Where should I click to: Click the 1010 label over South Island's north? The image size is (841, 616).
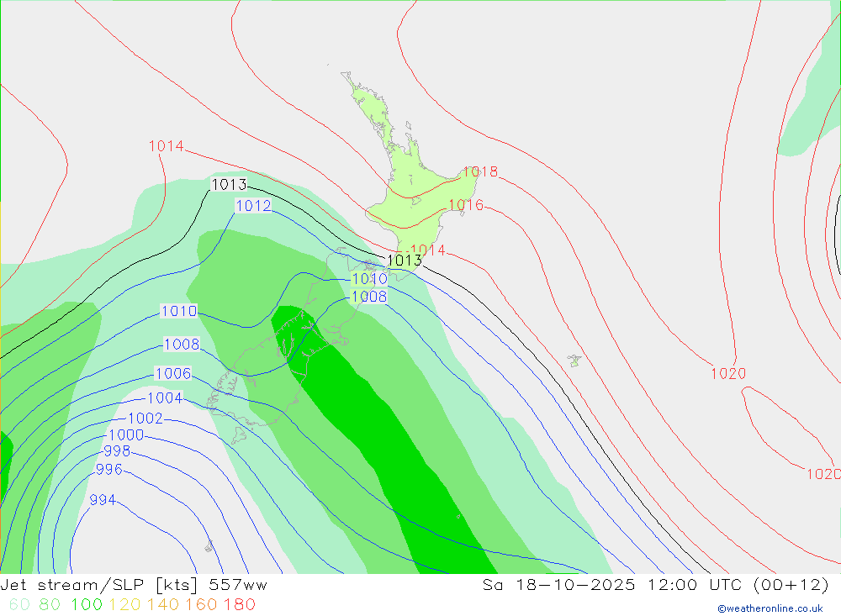click(369, 279)
